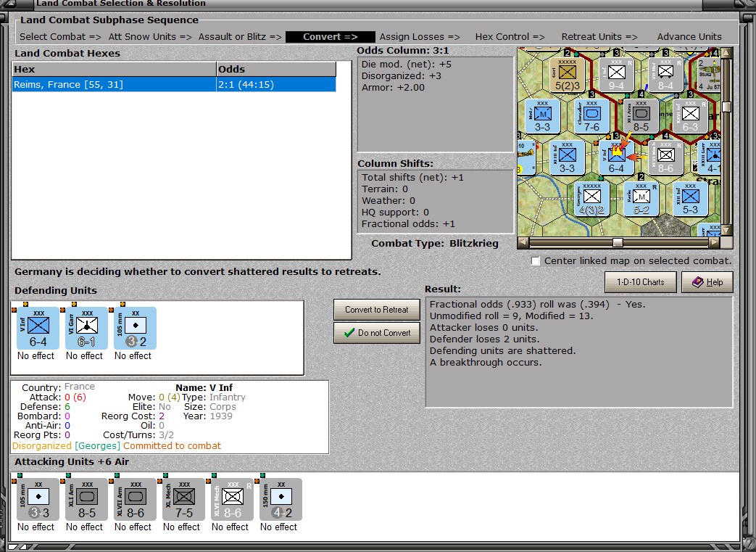Screen dimensions: 756x552
Task: Open the 1-D-10 Charts
Action: point(640,281)
